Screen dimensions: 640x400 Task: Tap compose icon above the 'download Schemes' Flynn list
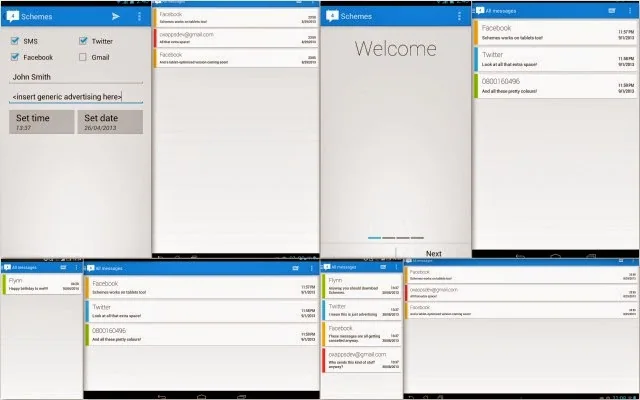pos(383,267)
